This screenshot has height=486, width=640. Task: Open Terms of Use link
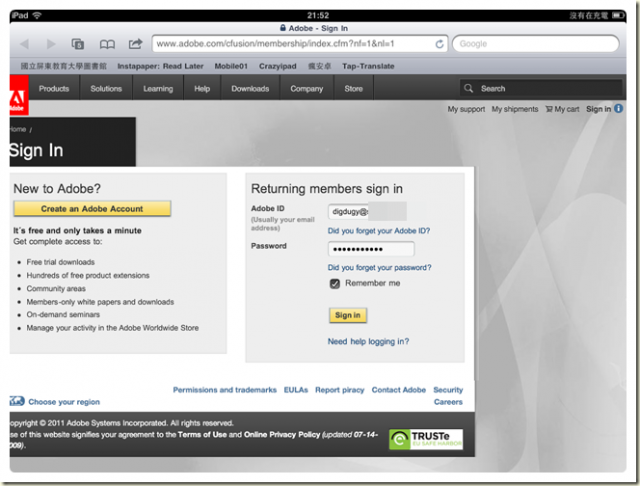tap(202, 435)
